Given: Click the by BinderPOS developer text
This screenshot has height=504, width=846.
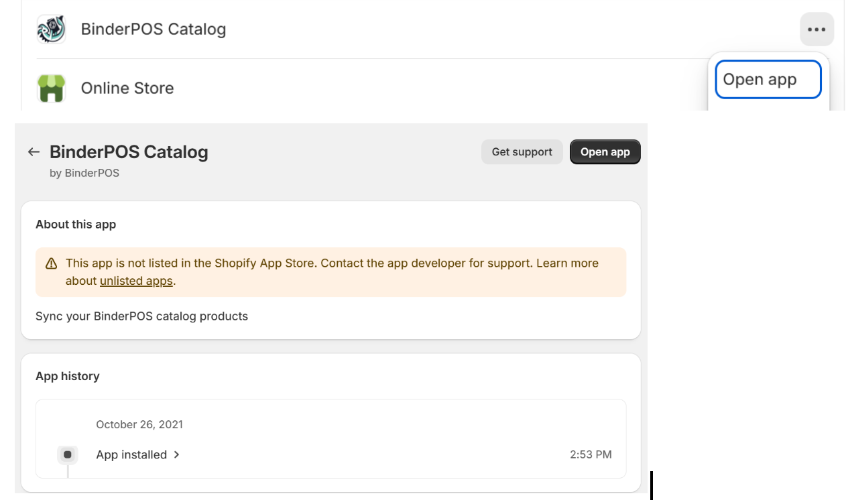Looking at the screenshot, I should [x=84, y=173].
